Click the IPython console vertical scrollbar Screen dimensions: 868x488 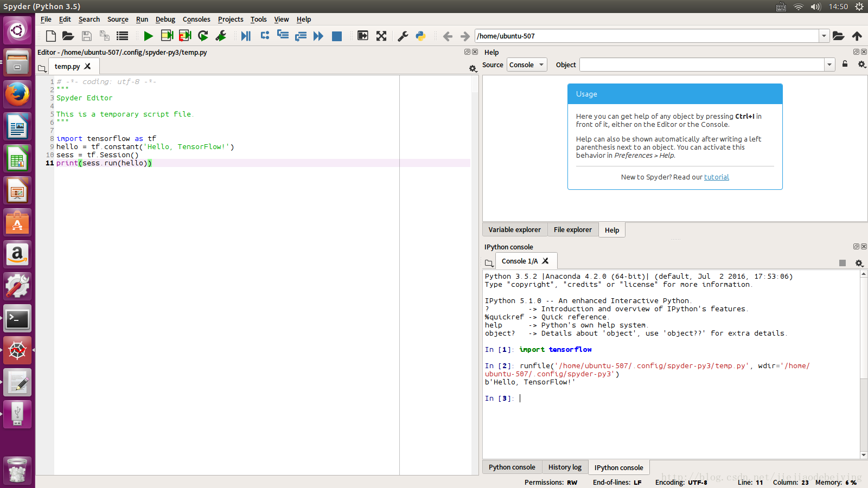pos(864,364)
